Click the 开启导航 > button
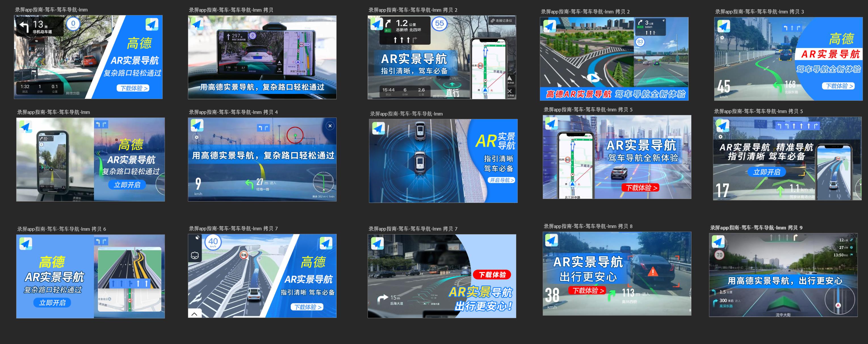This screenshot has height=344, width=868. click(501, 180)
